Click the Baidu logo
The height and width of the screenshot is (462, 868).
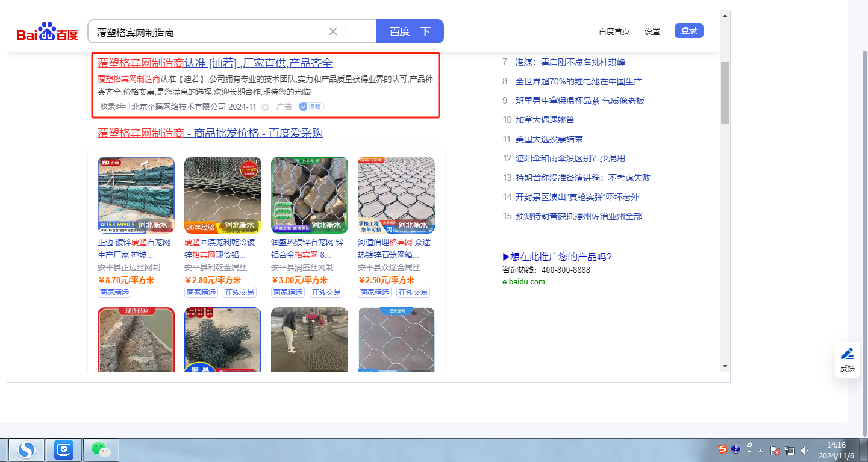coord(47,31)
